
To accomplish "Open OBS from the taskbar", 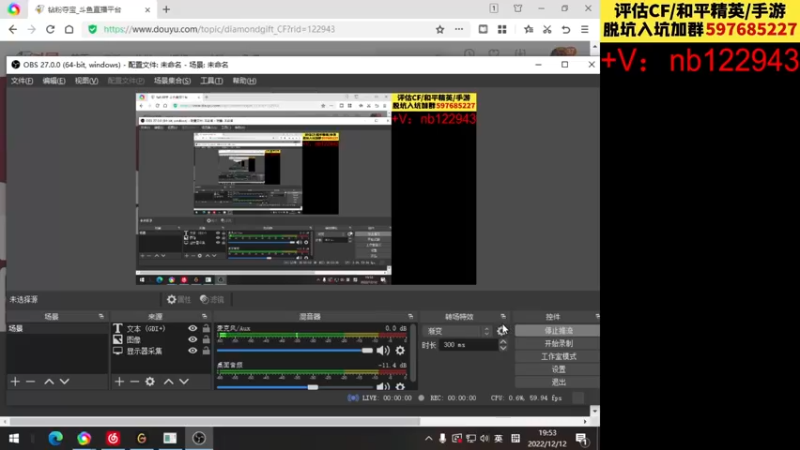I will [x=199, y=438].
